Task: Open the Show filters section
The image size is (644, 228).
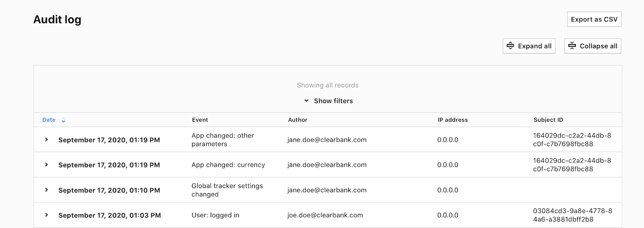Action: pyautogui.click(x=333, y=101)
